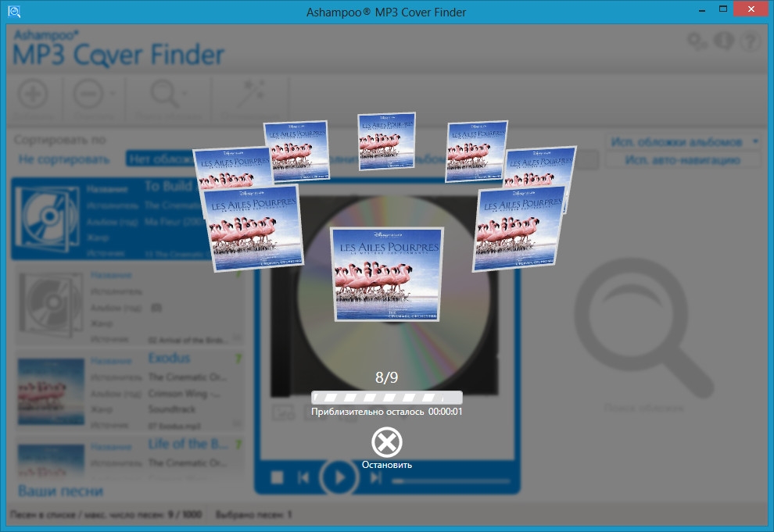The image size is (774, 532).
Task: Open help question mark icon
Action: coord(751,41)
